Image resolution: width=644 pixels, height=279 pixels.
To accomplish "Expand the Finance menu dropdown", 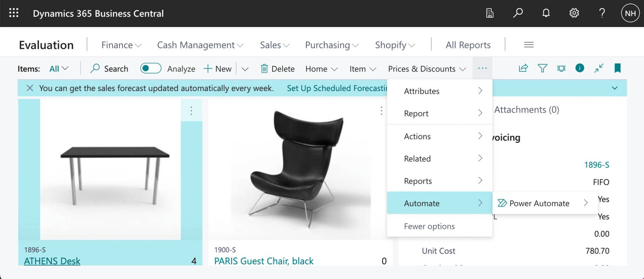I will 121,45.
